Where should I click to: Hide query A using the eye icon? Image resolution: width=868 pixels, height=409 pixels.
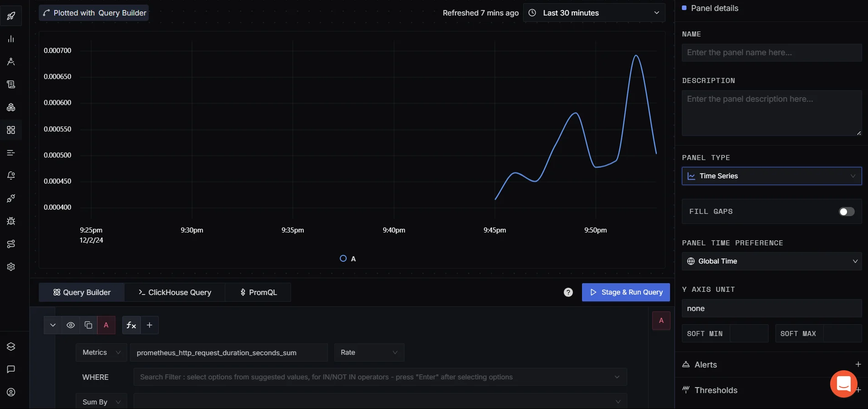coord(71,325)
